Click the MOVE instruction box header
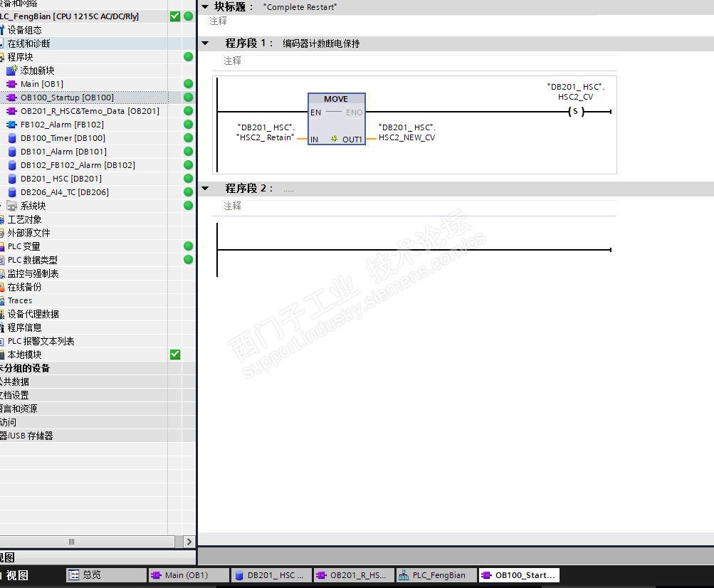Screen dimensions: 714x588 coord(336,99)
